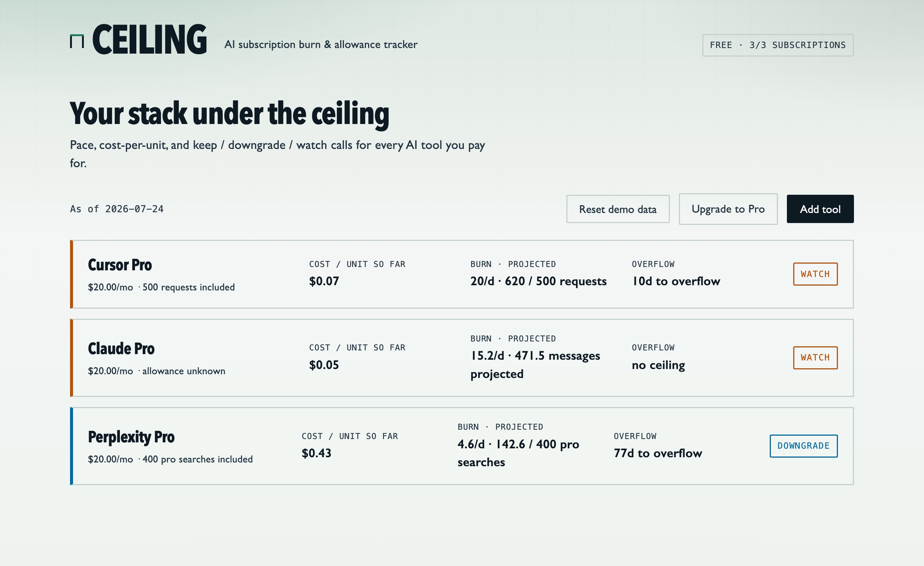Image resolution: width=924 pixels, height=566 pixels.
Task: Click the CEILING wordmark title
Action: [150, 39]
